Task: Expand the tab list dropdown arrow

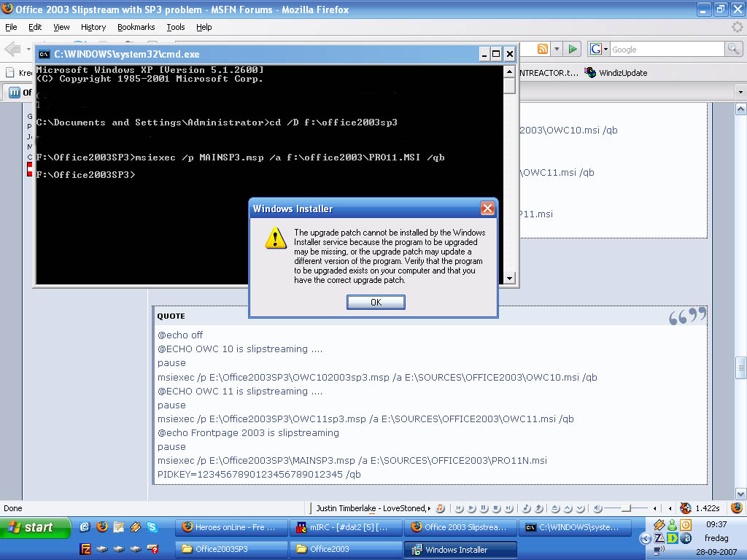Action: click(x=740, y=92)
